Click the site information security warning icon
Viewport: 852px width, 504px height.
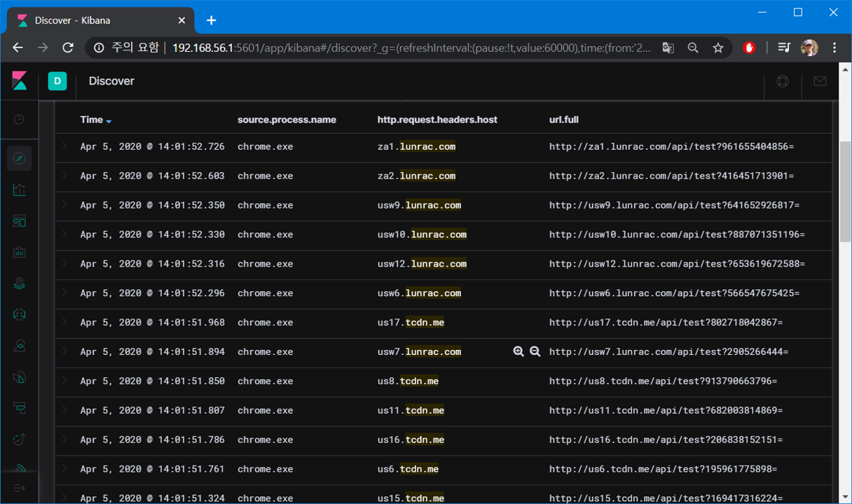tap(99, 48)
